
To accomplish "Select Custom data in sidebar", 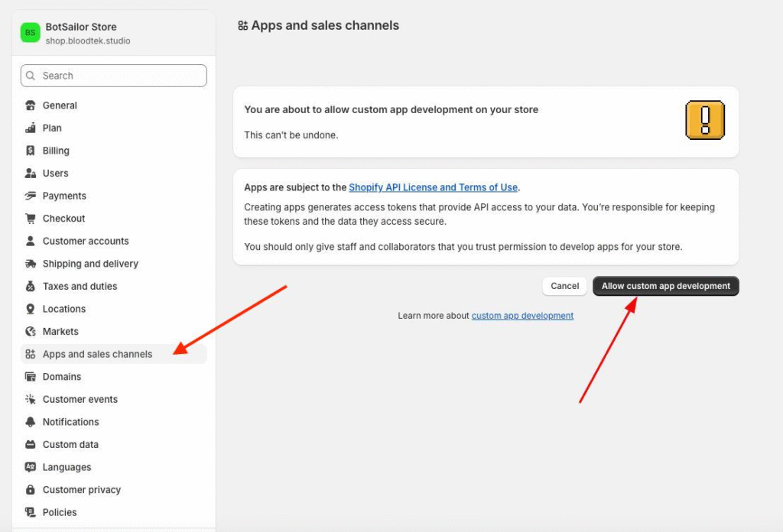I will (113, 444).
